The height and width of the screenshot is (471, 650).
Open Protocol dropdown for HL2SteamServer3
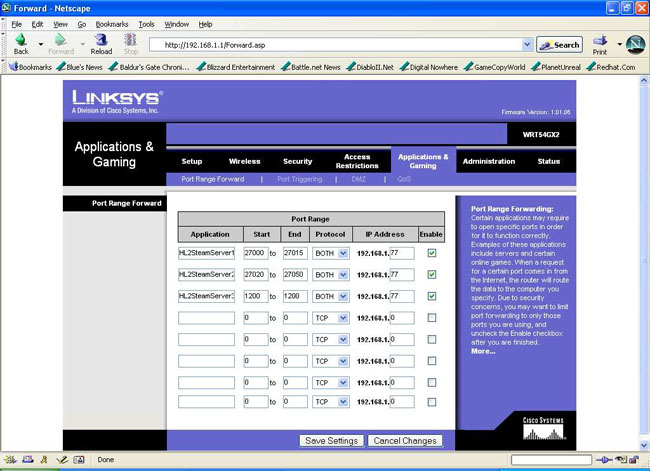click(x=330, y=296)
